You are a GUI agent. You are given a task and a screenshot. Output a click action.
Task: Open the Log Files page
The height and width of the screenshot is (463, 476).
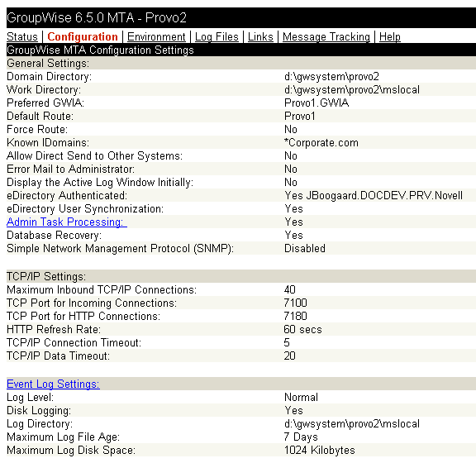pyautogui.click(x=217, y=36)
